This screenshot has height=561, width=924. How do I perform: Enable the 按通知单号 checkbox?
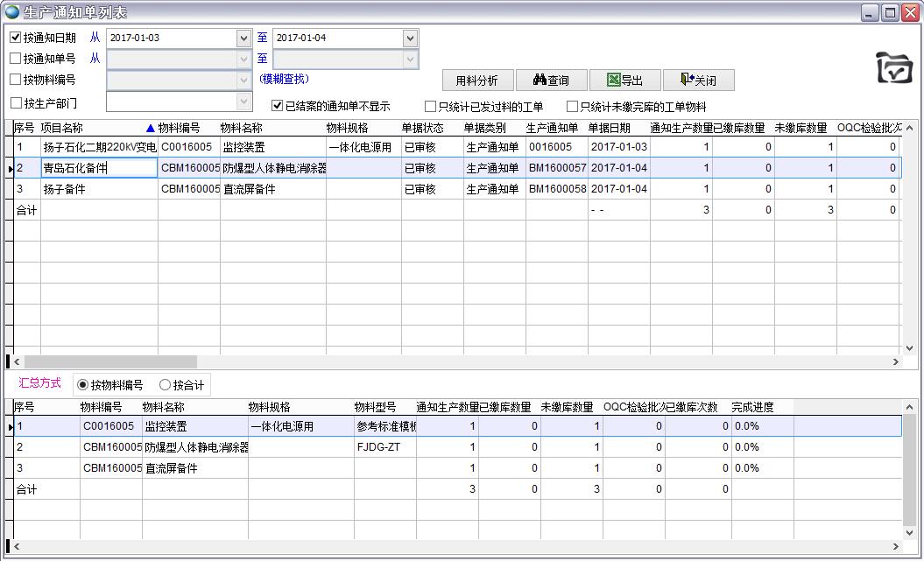click(x=16, y=59)
